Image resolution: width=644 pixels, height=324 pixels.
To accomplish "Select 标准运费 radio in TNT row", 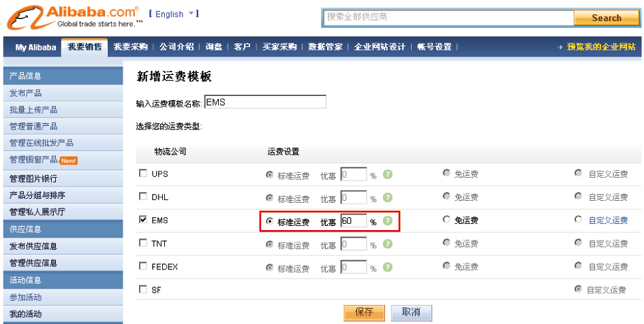I will point(269,244).
